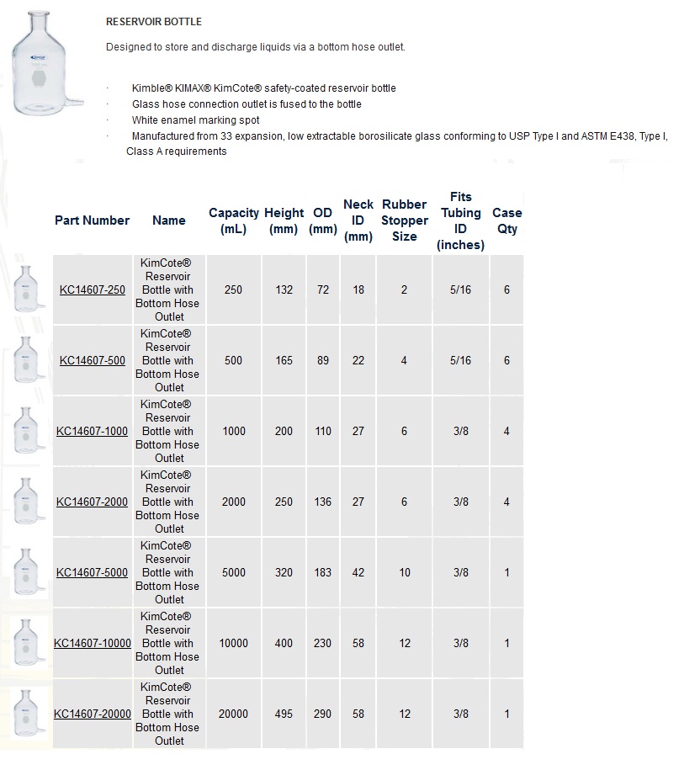Screen dimensions: 700x770
Task: Click the Capacity (mL) column header
Action: click(x=234, y=221)
